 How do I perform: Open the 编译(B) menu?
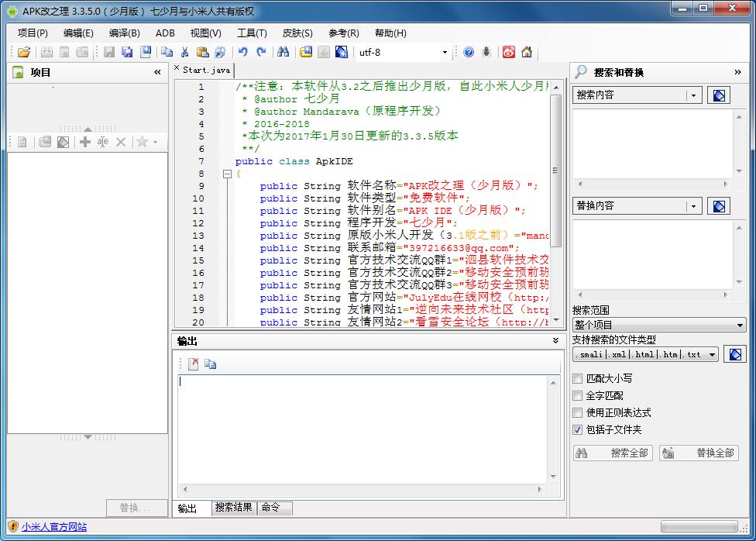click(x=124, y=33)
